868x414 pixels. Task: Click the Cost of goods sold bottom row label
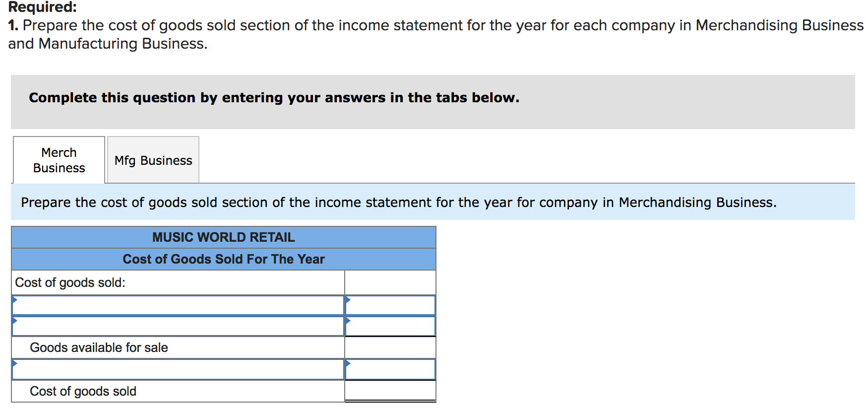pos(83,391)
